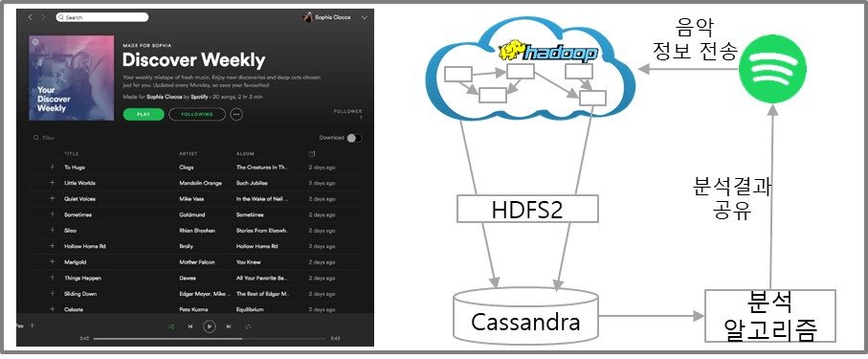This screenshot has height=359, width=868.
Task: Open album In the Wake of Neil
Action: point(262,199)
